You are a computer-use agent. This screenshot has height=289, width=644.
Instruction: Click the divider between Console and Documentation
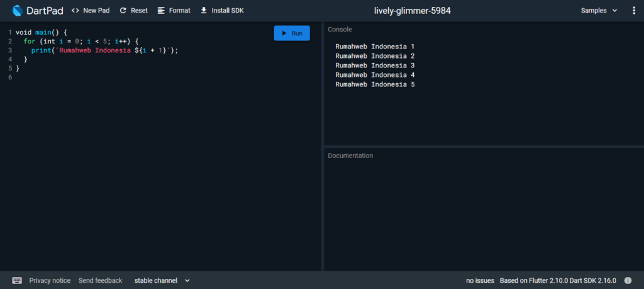click(x=483, y=146)
